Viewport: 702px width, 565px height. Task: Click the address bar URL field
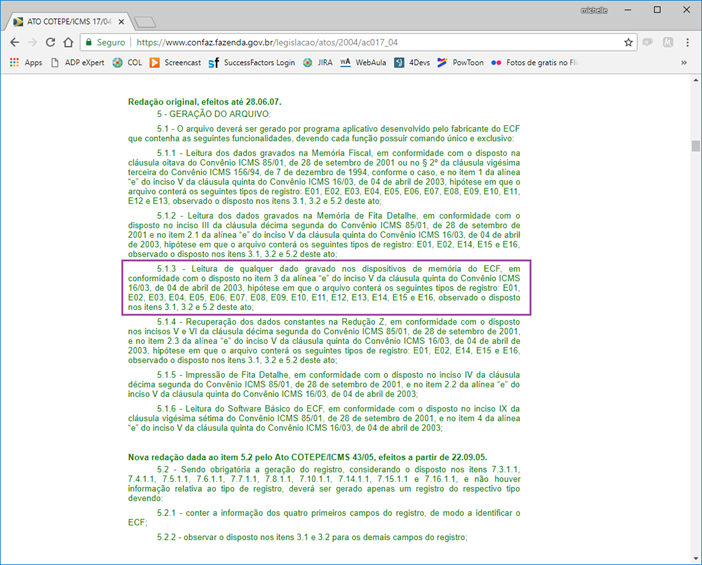tap(358, 42)
